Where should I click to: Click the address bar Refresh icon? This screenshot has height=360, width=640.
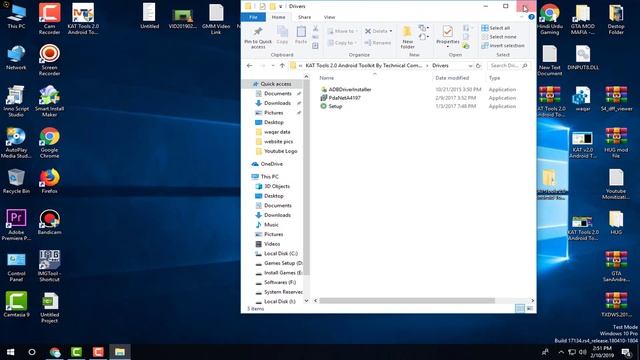pos(478,66)
